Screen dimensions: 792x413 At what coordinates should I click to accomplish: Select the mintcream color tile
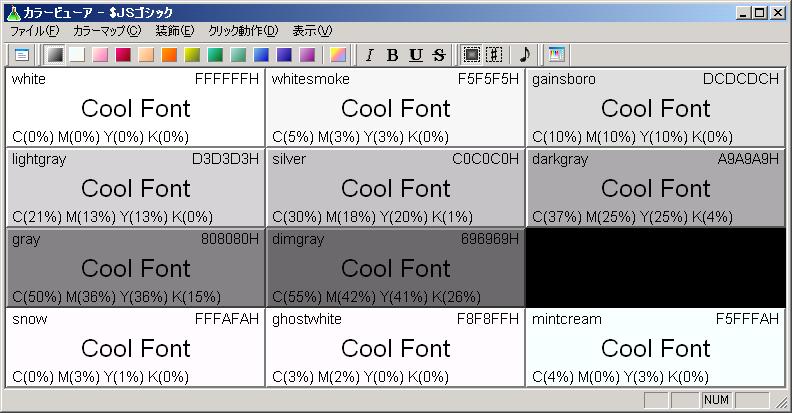pos(656,348)
